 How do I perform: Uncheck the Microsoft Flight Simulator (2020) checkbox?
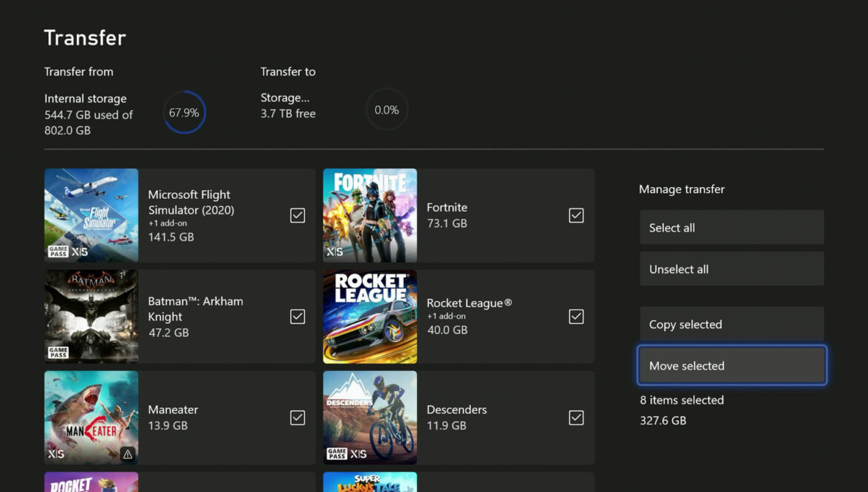(x=297, y=215)
